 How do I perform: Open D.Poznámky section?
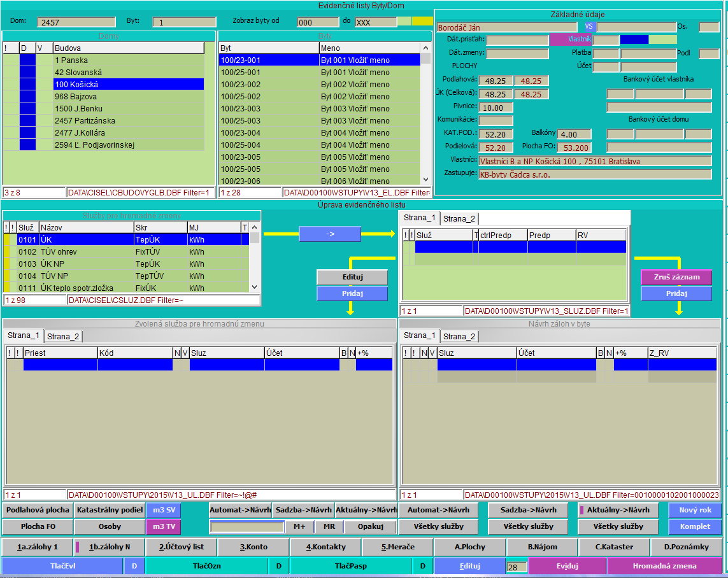pos(686,547)
